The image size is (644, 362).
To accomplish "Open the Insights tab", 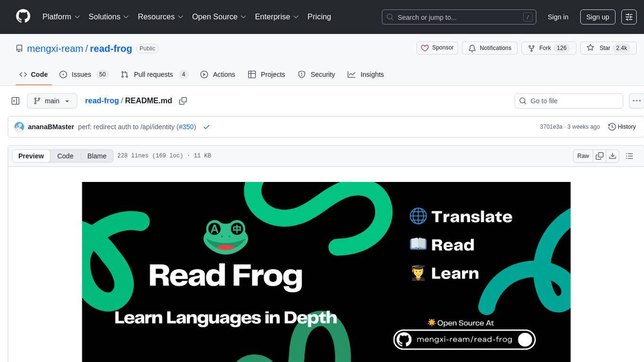I will tap(366, 74).
